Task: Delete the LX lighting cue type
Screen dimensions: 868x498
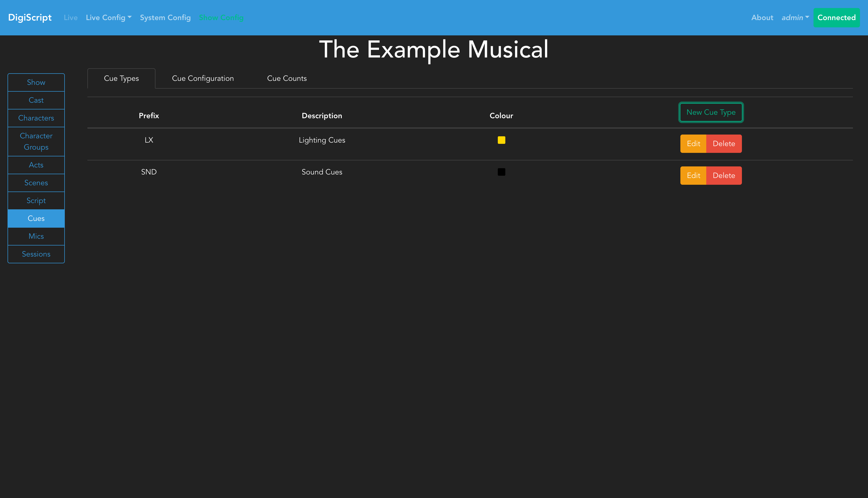Action: tap(724, 144)
